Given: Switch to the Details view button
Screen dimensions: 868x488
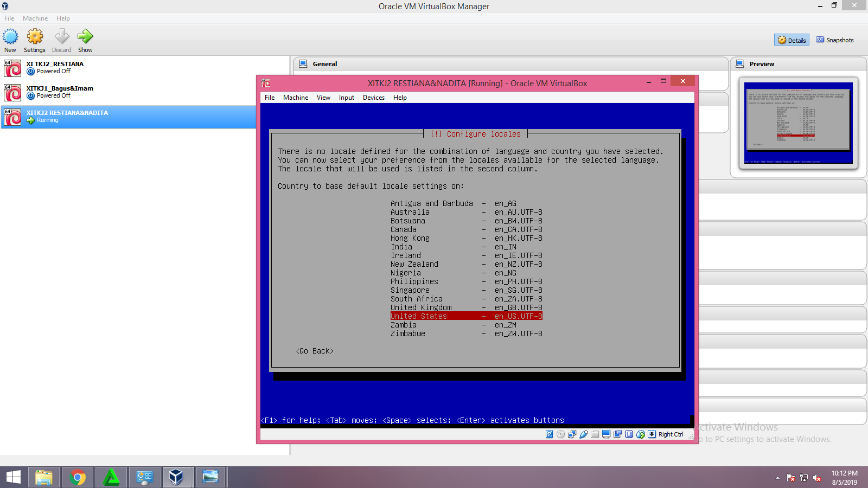Looking at the screenshot, I should [792, 40].
